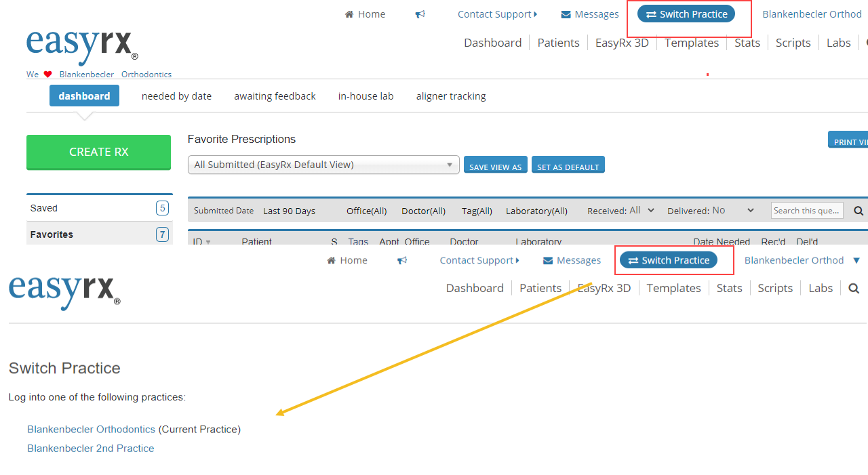Screen dimensions: 868x475
Task: Select the dashboard tab
Action: click(84, 96)
